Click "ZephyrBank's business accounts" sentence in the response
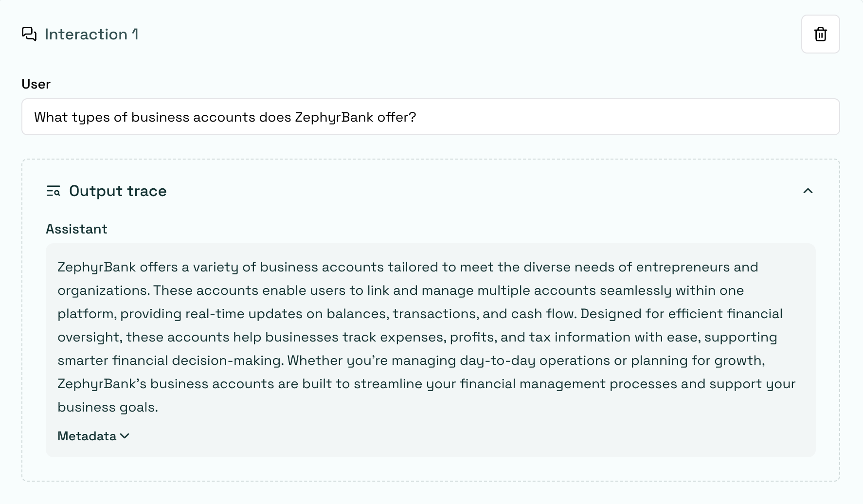The width and height of the screenshot is (863, 504). coord(166,384)
